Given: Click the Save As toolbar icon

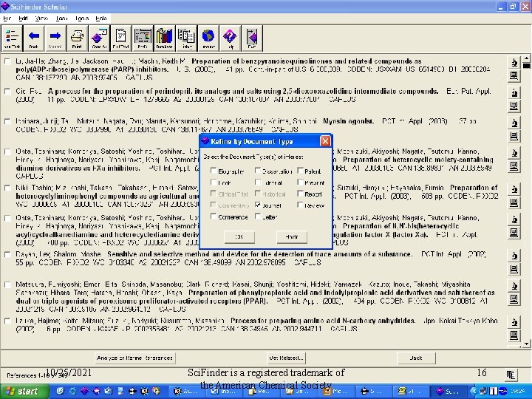Looking at the screenshot, I should (x=99, y=38).
